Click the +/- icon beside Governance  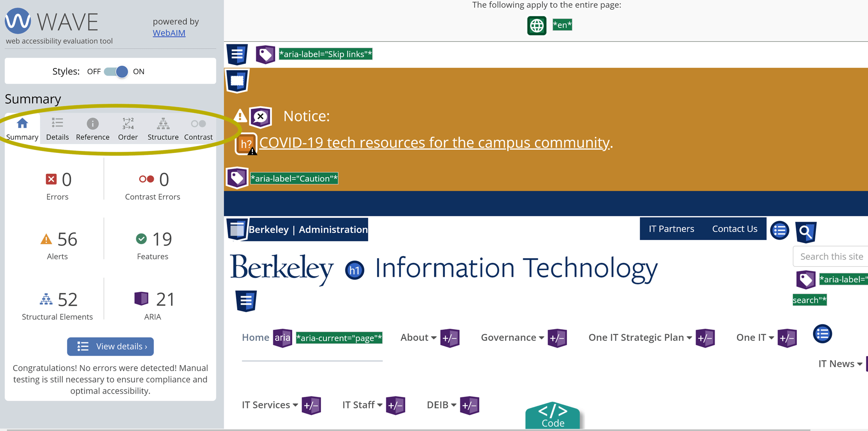(557, 337)
